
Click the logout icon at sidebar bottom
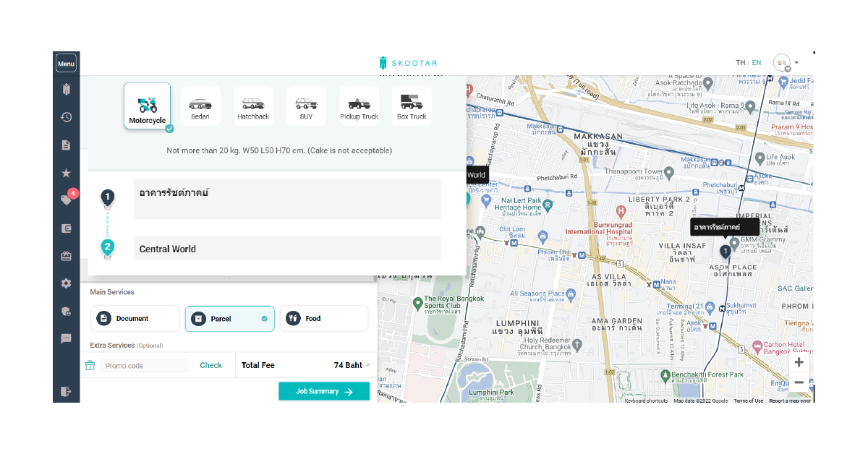[66, 391]
